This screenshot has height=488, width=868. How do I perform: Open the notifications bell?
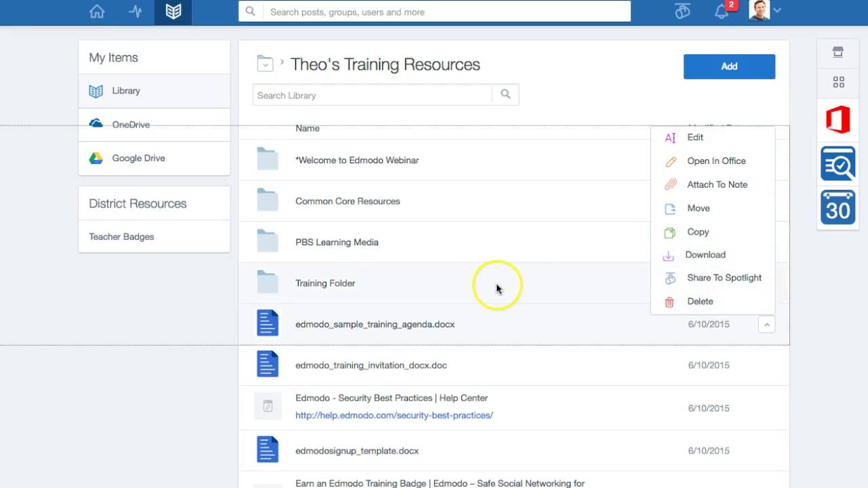pos(722,12)
